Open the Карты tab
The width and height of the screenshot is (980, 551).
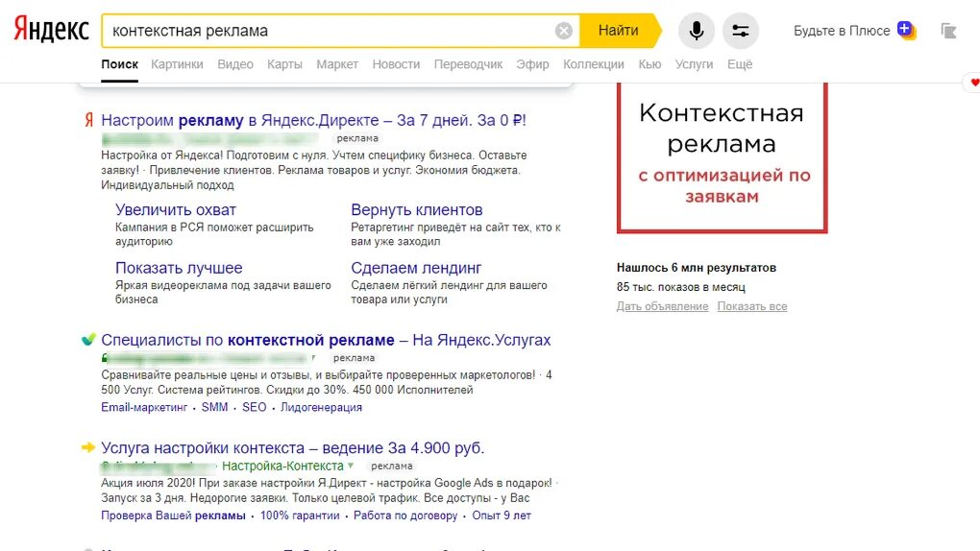click(284, 64)
